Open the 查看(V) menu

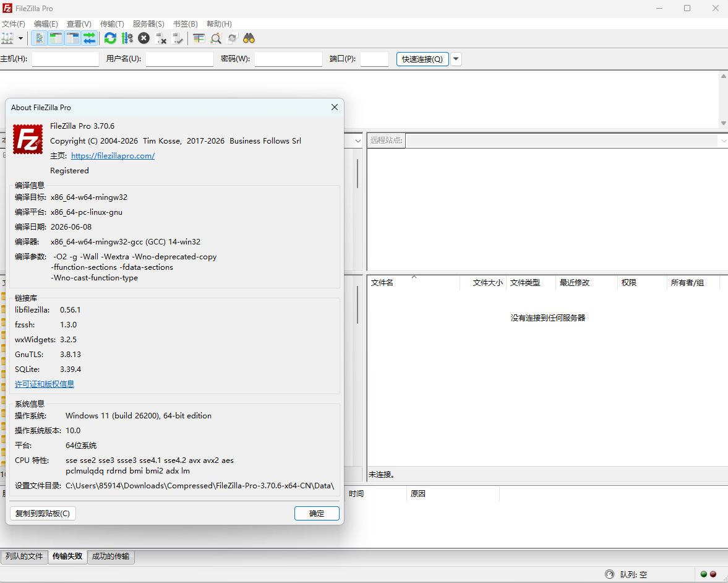(79, 24)
